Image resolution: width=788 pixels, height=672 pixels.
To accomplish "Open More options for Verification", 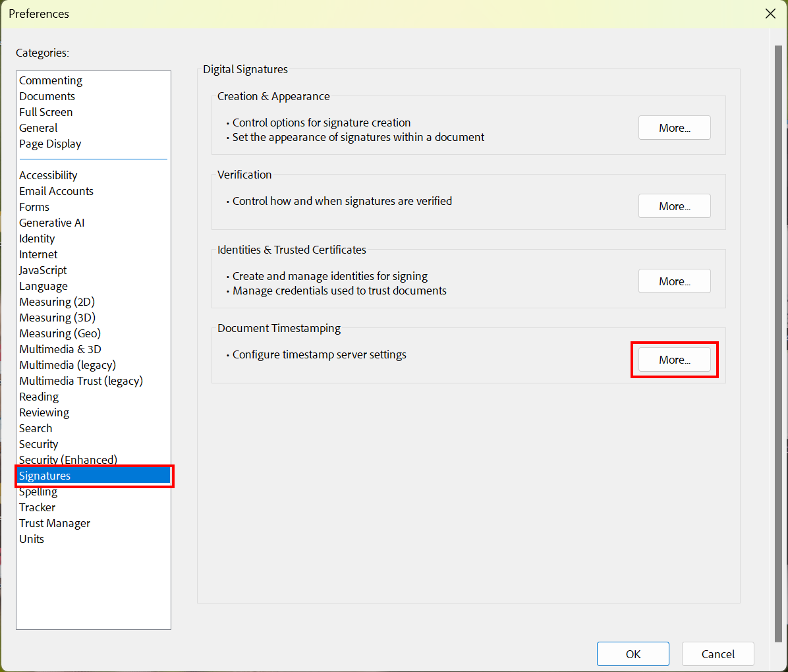I will click(x=674, y=206).
